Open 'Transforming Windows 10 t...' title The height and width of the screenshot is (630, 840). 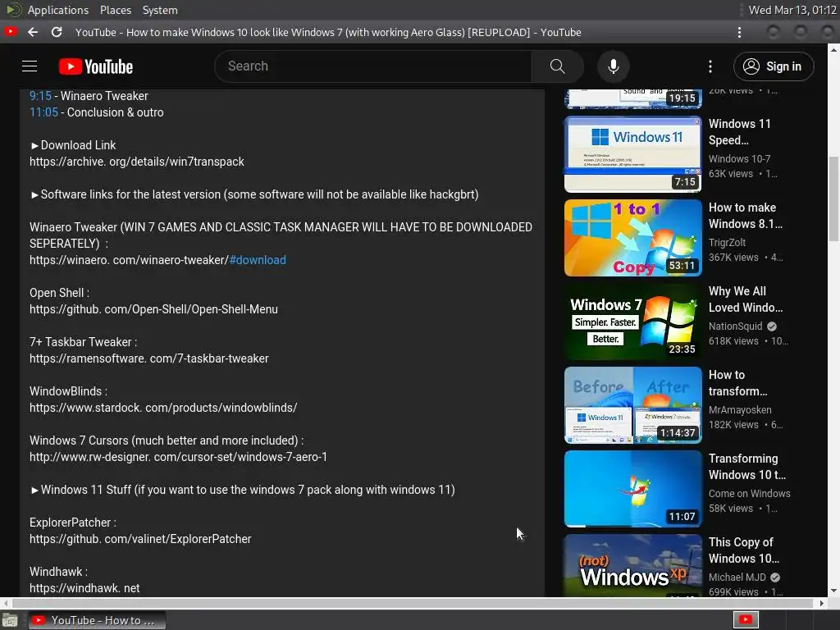pos(746,466)
